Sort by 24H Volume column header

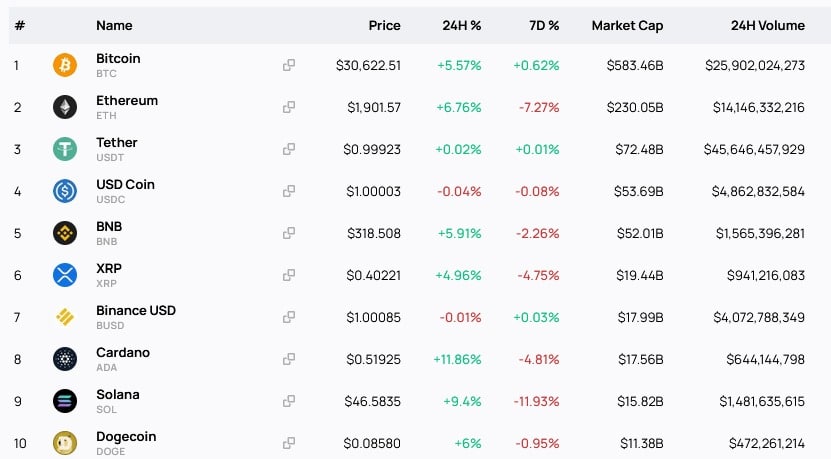tap(767, 25)
